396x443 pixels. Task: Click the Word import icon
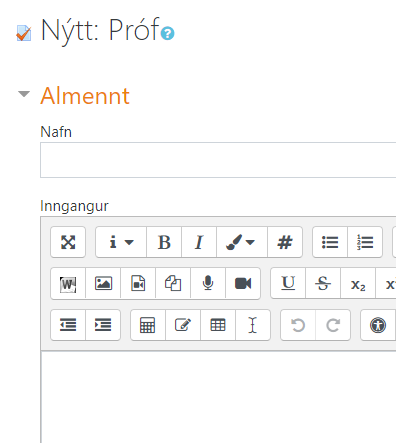point(68,284)
